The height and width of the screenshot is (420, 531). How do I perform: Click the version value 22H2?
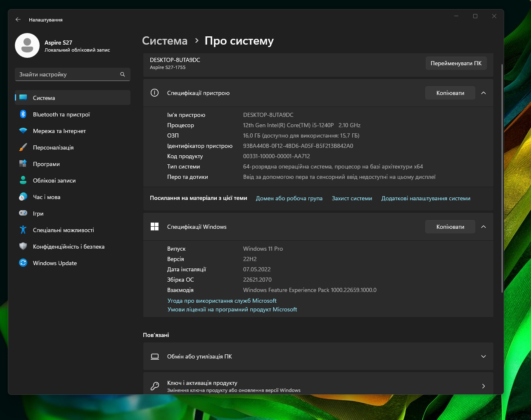tap(250, 259)
